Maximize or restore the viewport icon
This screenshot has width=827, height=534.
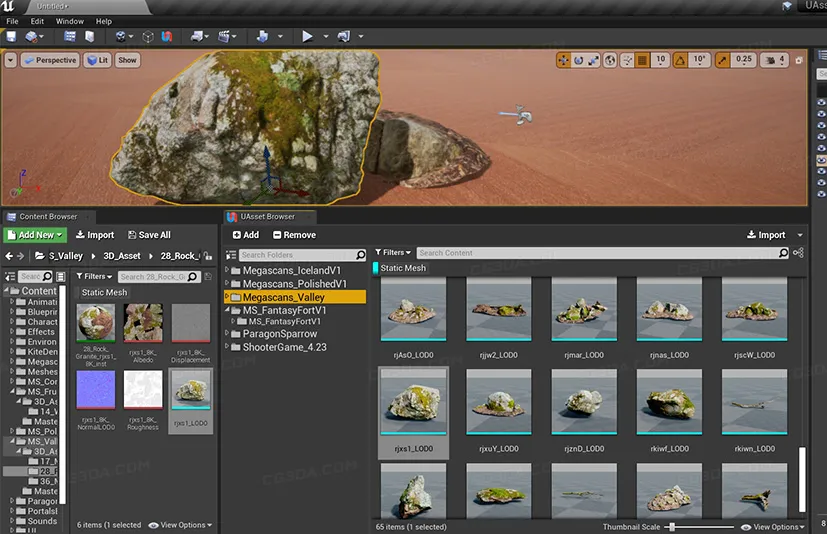[x=799, y=60]
